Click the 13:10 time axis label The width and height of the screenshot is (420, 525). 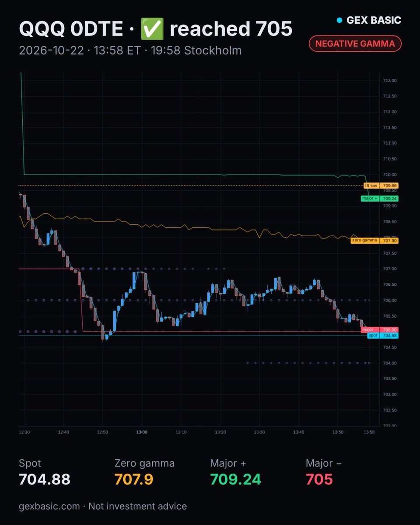[x=181, y=432]
